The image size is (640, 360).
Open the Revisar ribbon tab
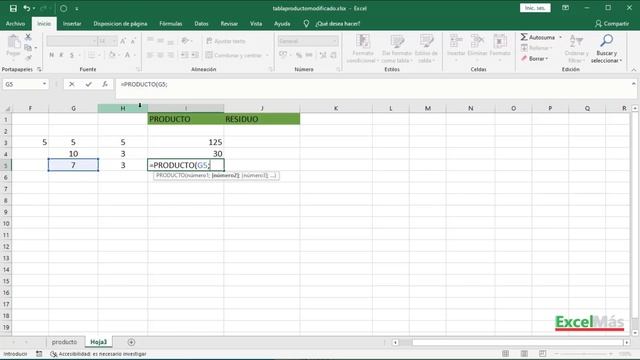[x=229, y=24]
